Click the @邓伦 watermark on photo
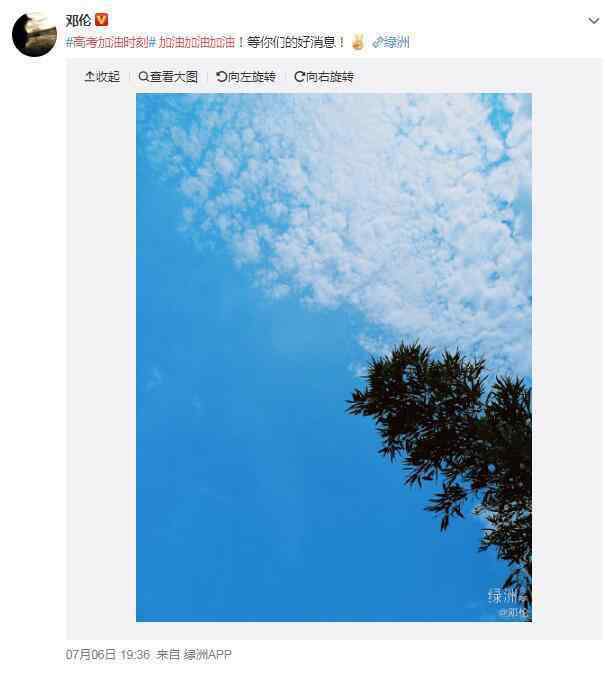This screenshot has width=605, height=679. pyautogui.click(x=514, y=613)
